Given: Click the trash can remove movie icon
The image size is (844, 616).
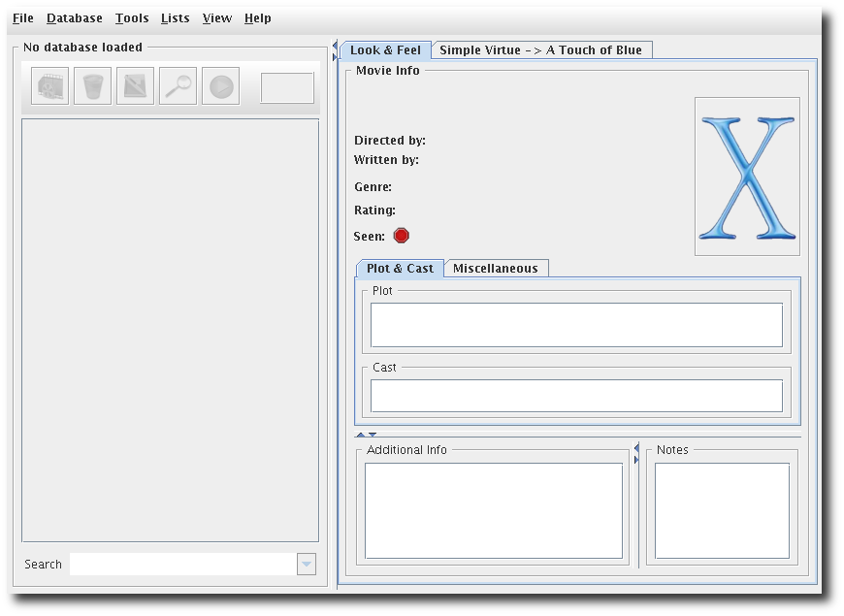Looking at the screenshot, I should coord(92,86).
